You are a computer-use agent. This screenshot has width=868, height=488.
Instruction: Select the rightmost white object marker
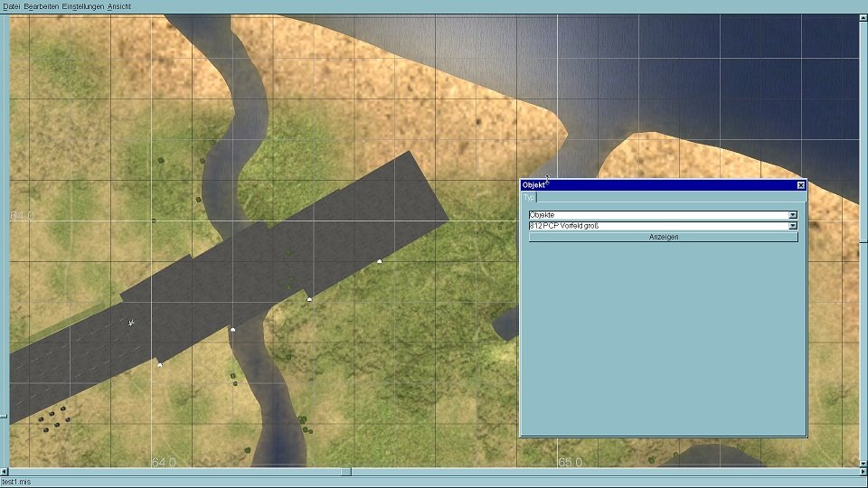pos(379,261)
